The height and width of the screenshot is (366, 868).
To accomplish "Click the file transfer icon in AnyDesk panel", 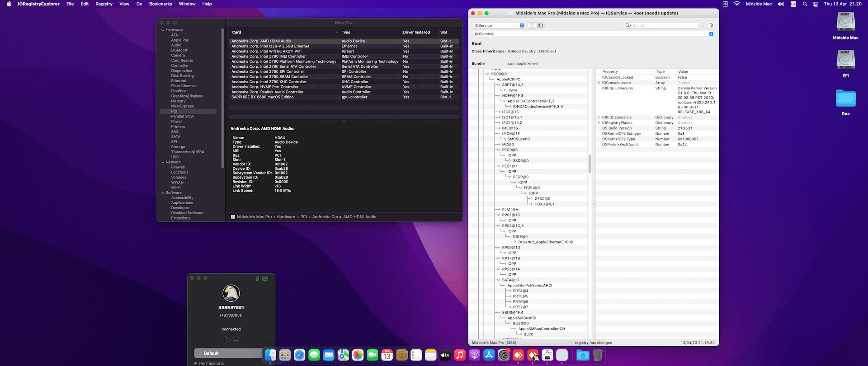I will point(227,339).
